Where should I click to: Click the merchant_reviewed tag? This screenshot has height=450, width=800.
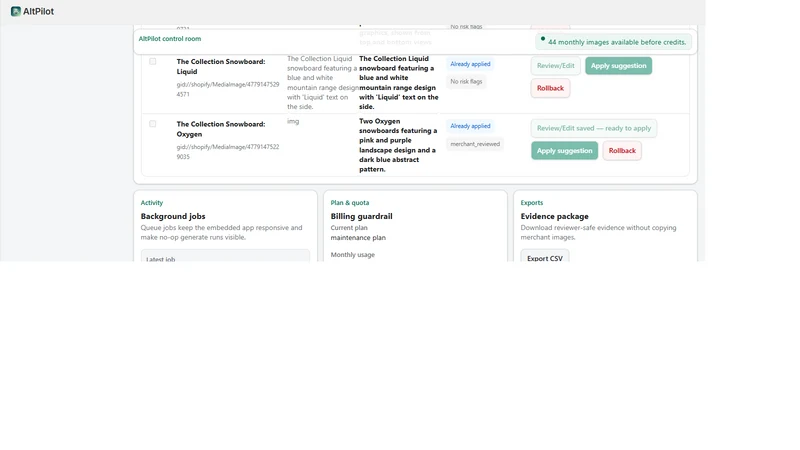point(475,144)
